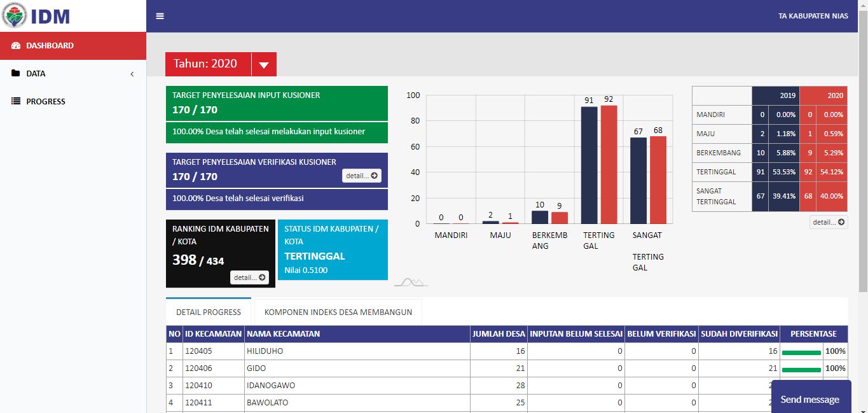
Task: Click the Sangat Tertinggal 2019 navy bar
Action: pos(638,180)
